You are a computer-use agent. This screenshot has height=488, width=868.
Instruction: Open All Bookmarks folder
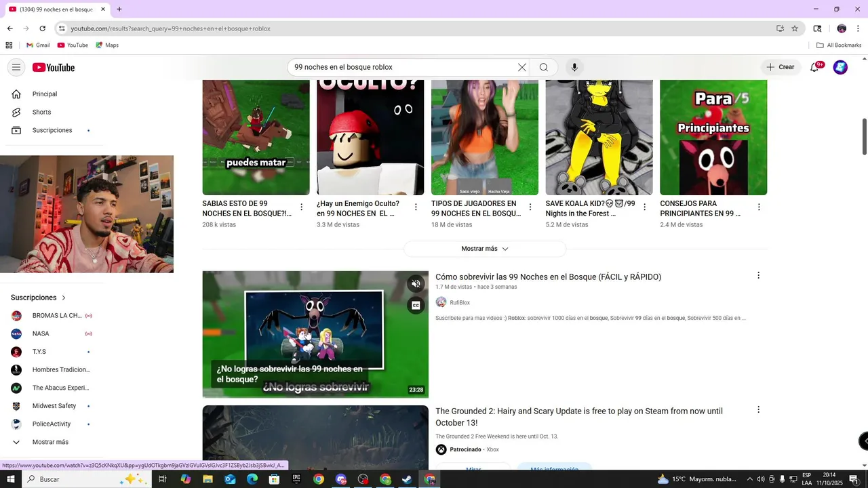click(x=839, y=45)
